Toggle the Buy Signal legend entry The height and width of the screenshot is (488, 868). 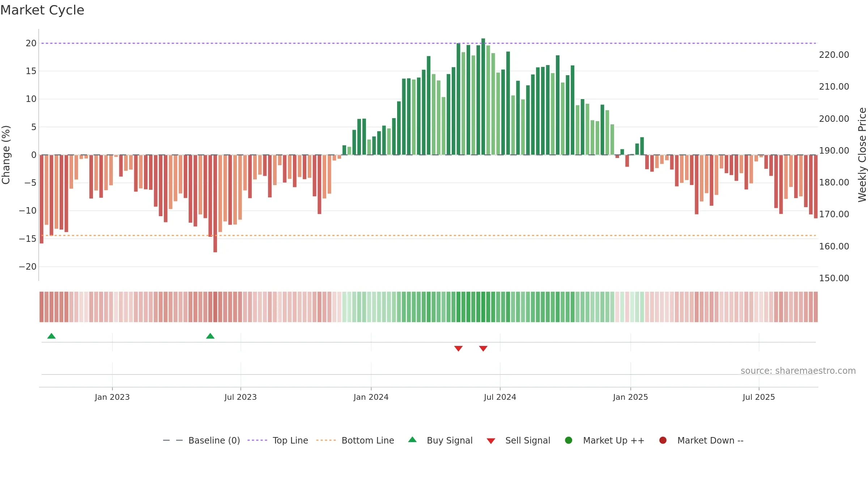coord(440,440)
